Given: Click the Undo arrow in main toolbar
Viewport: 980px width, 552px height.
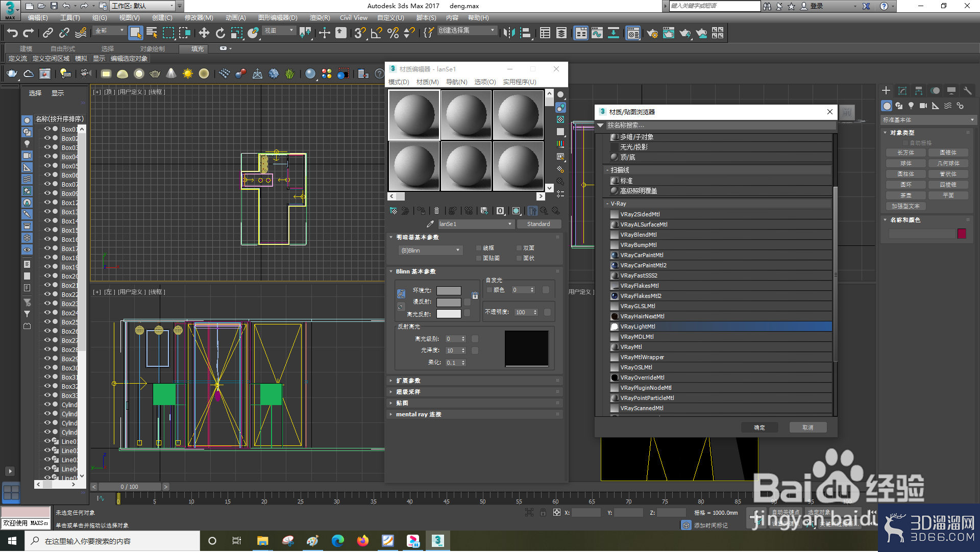Looking at the screenshot, I should [x=12, y=33].
